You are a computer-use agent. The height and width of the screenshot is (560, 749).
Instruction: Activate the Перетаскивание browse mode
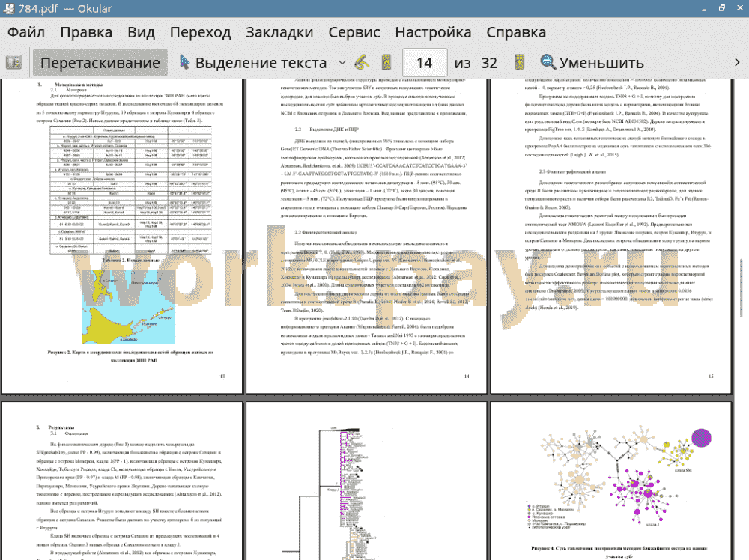100,63
